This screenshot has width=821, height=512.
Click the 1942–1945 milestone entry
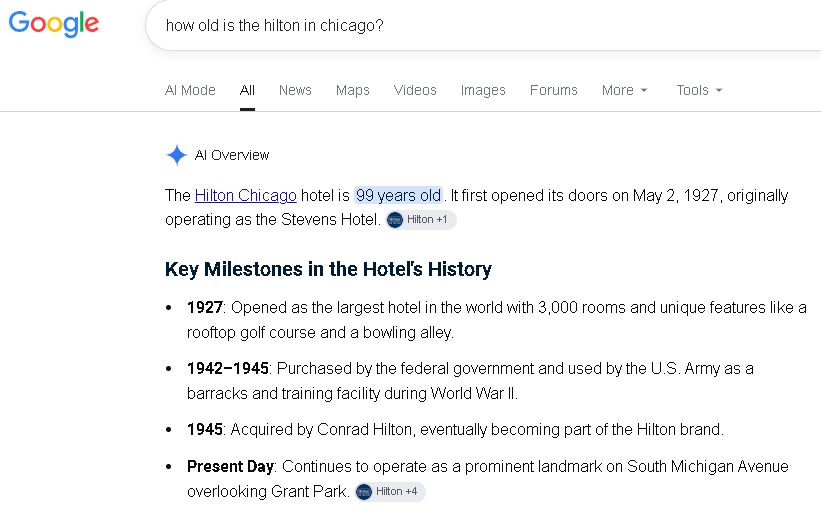[470, 381]
